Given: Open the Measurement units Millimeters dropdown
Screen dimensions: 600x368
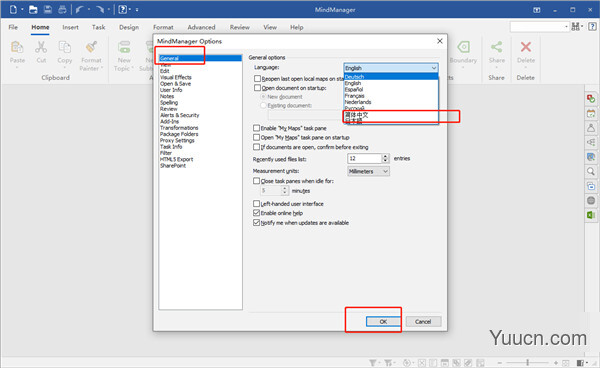Looking at the screenshot, I should [368, 171].
